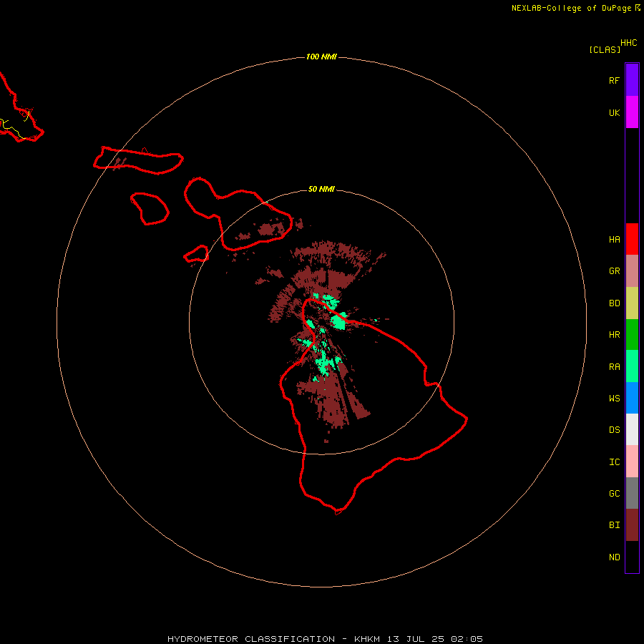This screenshot has width=644, height=644.
Task: Click the KHKM radar station identifier
Action: tap(367, 639)
